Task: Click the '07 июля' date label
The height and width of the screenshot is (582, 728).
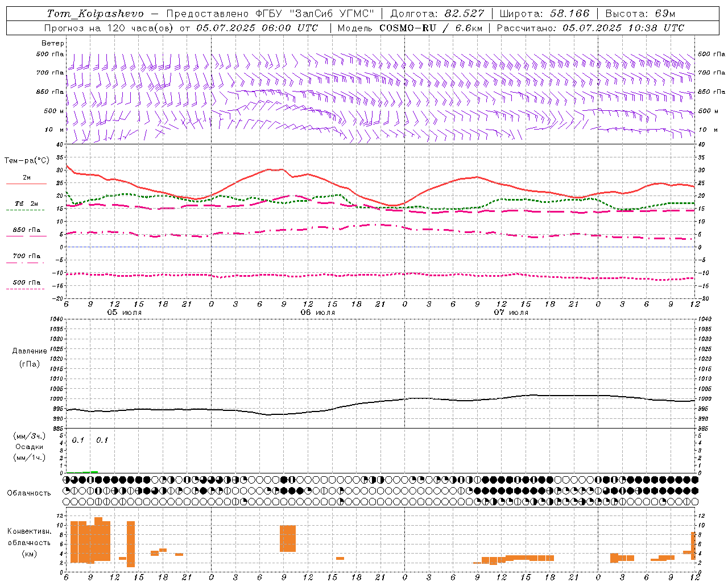Action: click(x=511, y=313)
